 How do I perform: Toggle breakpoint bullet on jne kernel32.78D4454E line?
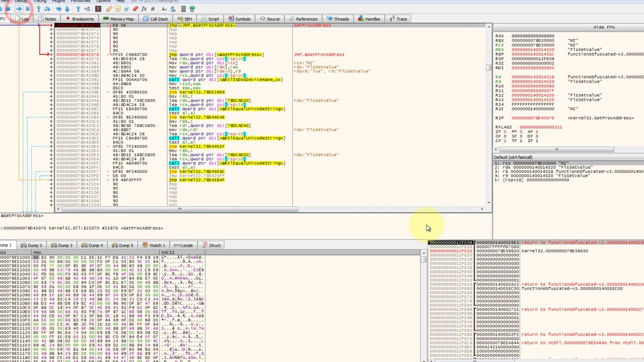[51, 117]
